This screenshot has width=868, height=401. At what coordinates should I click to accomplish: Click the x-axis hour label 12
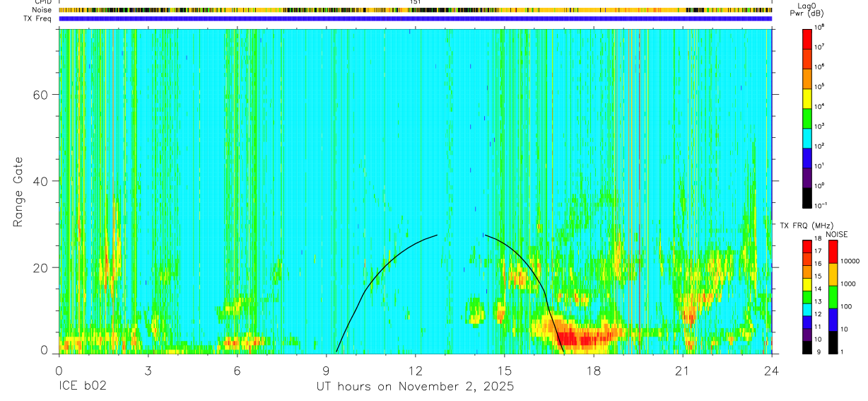[x=415, y=371]
